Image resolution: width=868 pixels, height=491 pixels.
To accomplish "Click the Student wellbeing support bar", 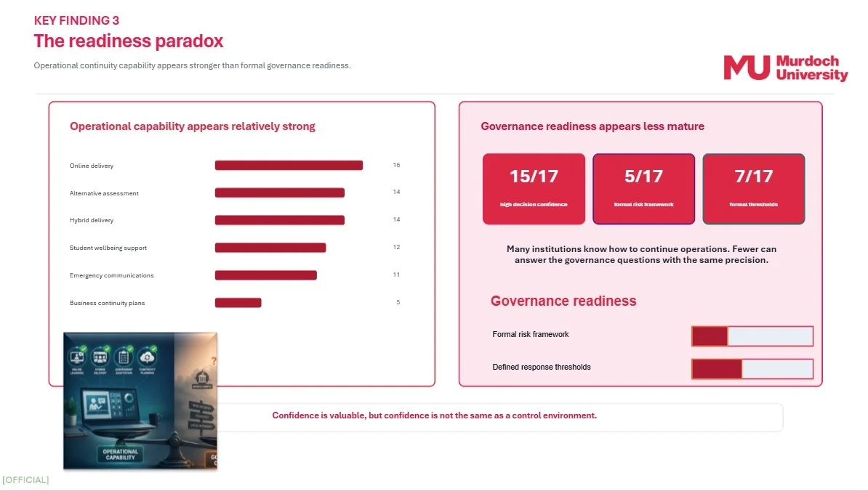I will (x=270, y=248).
